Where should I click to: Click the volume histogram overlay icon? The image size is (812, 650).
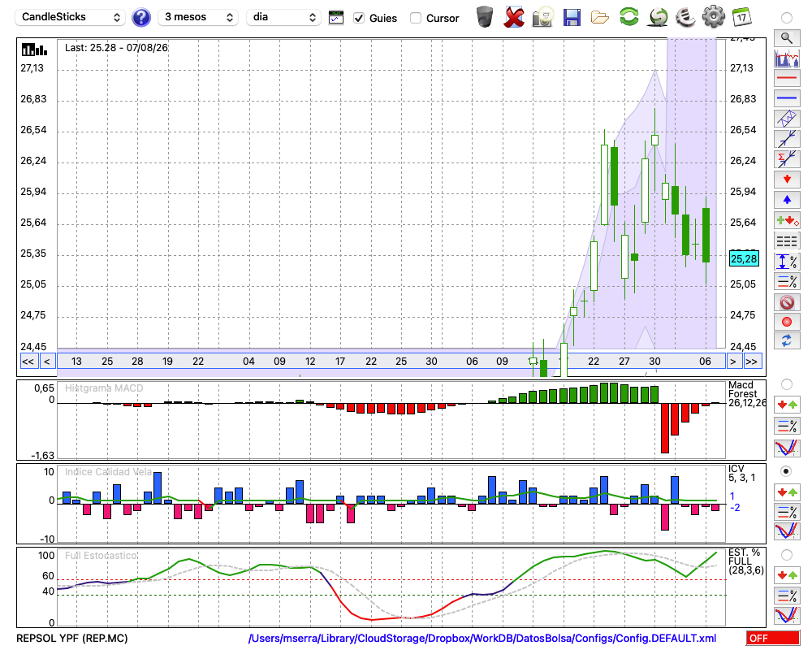tap(787, 58)
